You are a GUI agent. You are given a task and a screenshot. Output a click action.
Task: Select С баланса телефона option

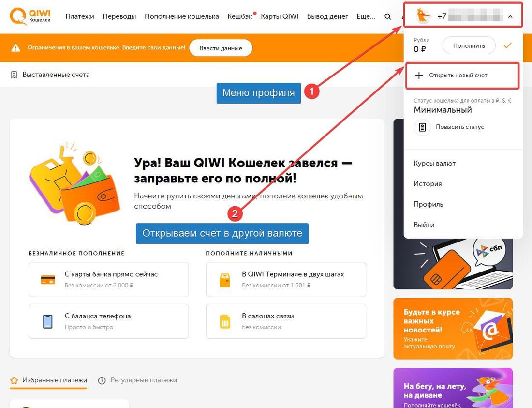point(108,321)
